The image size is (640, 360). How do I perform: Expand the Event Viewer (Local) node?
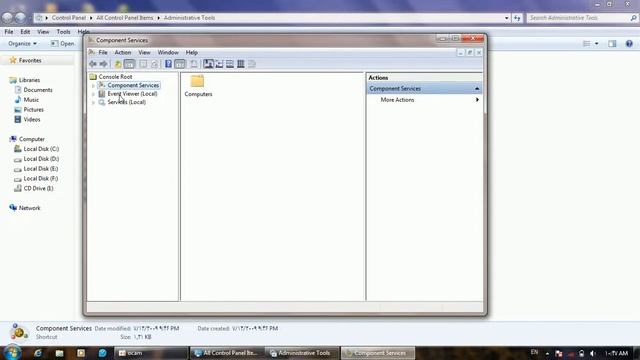[93, 94]
